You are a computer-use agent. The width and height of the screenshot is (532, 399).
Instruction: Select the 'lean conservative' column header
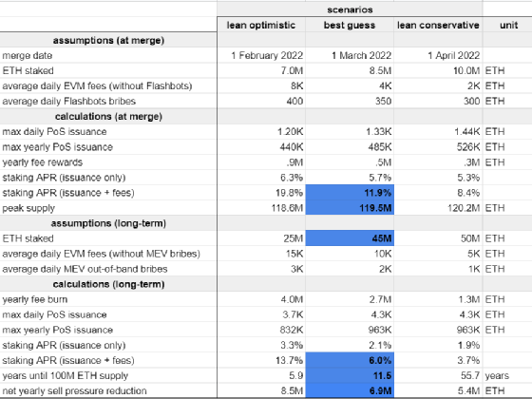438,25
